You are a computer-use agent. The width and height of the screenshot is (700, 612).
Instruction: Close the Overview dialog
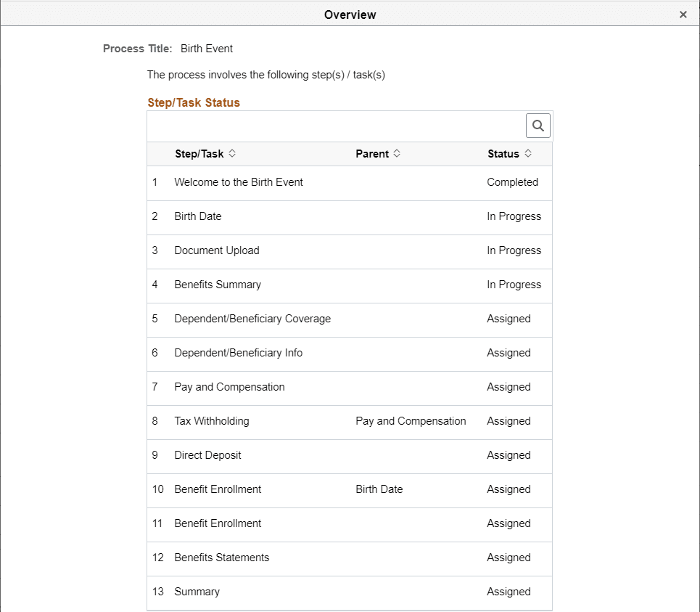coord(683,14)
